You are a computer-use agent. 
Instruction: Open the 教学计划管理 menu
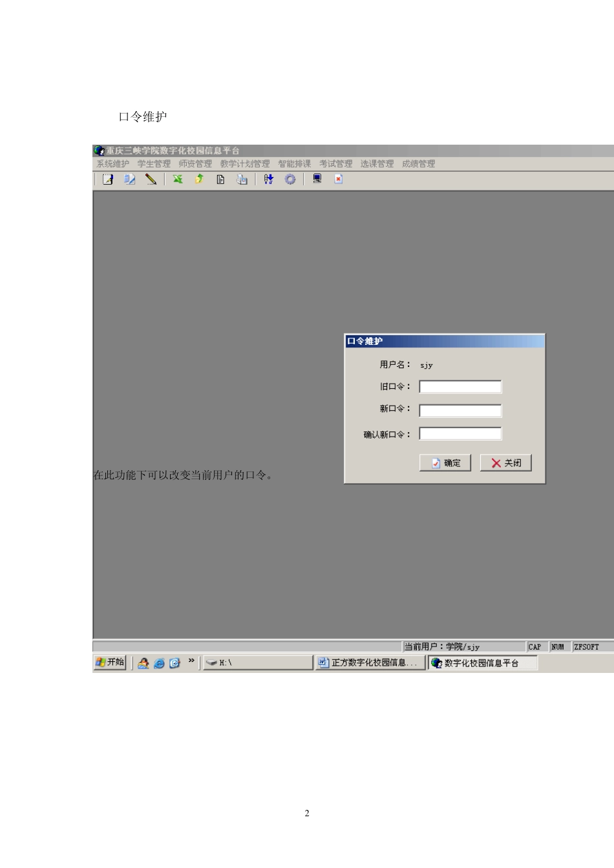(245, 164)
